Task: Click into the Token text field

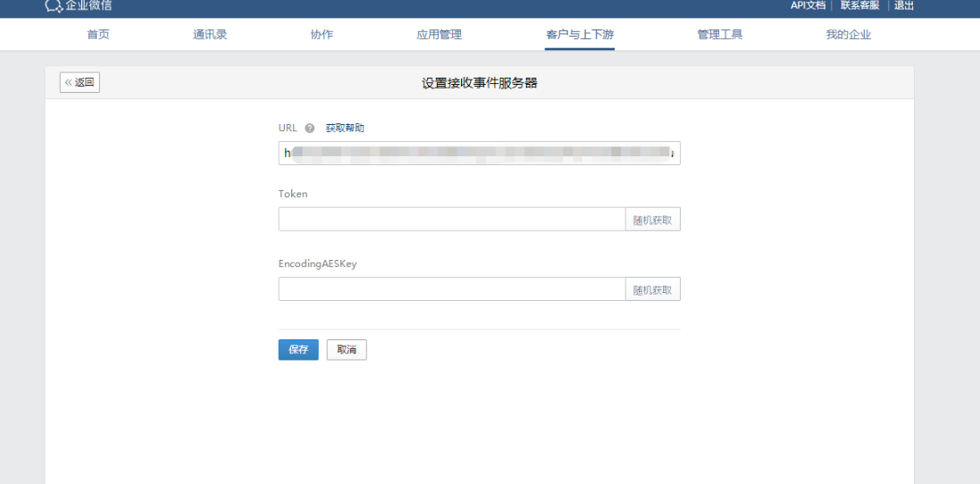Action: (x=451, y=219)
